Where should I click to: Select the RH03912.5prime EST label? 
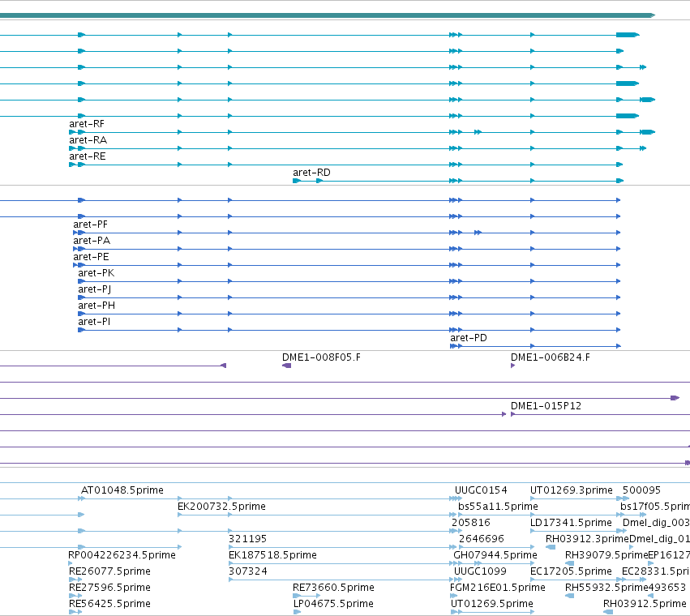click(645, 604)
